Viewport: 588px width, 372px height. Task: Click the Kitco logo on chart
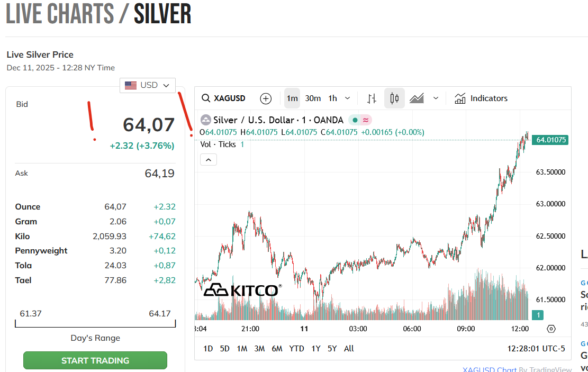coord(242,290)
